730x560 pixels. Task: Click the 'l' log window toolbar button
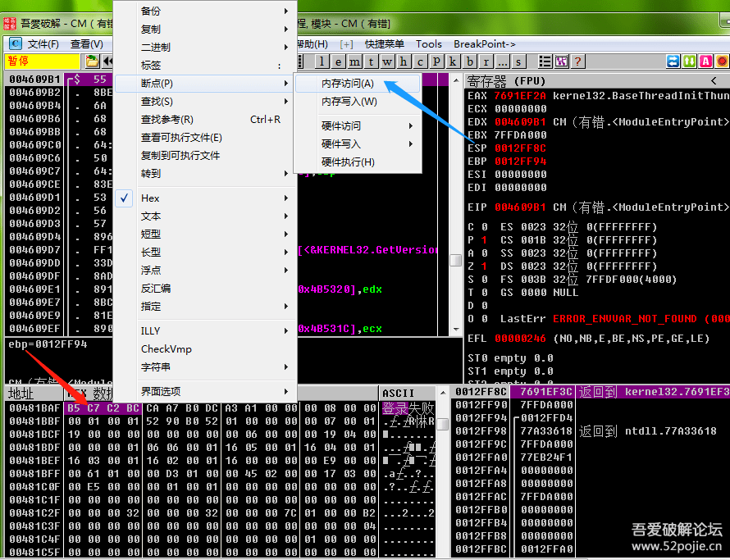322,61
